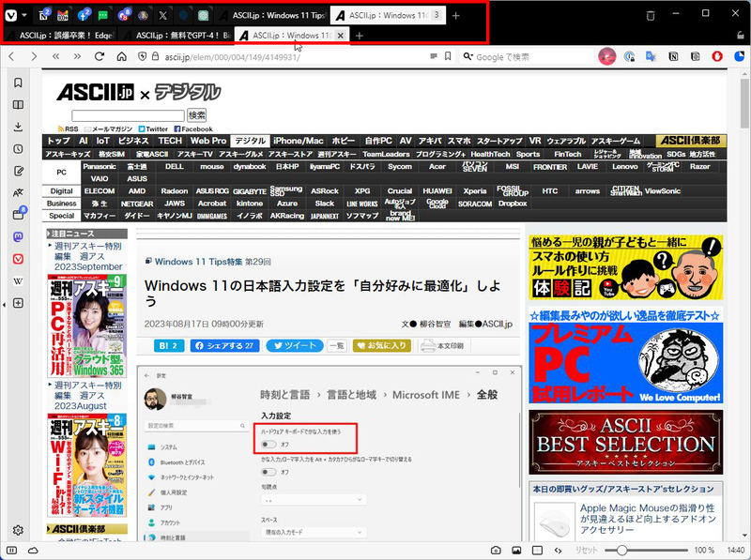Open the Vivaldi main menu button

11,15
